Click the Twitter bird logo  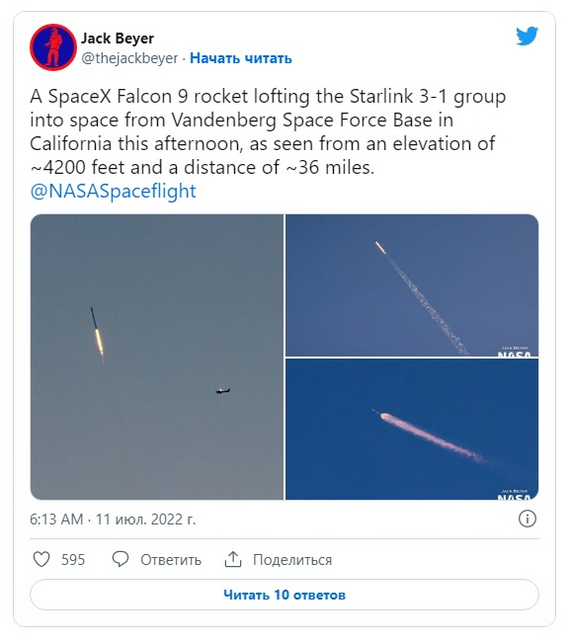click(527, 36)
